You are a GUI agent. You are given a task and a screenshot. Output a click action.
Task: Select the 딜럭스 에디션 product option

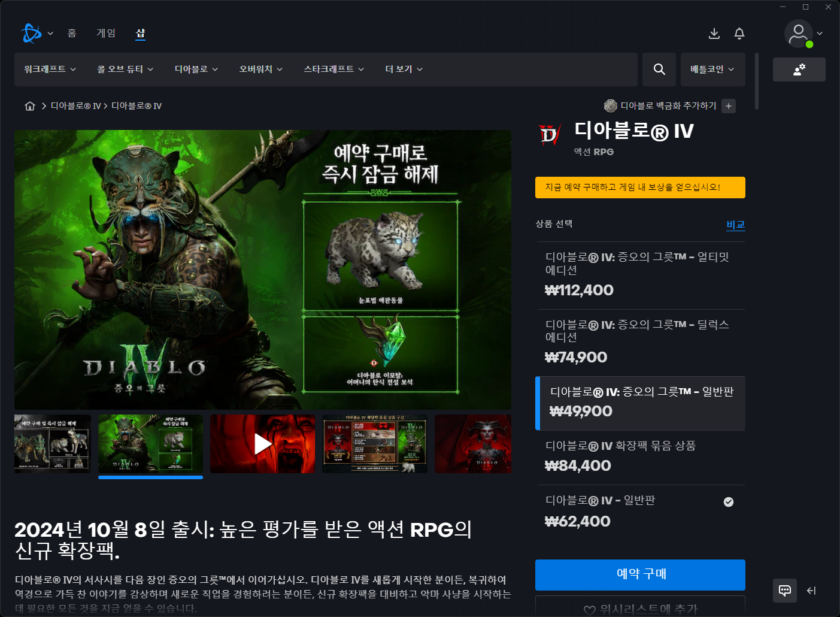tap(640, 343)
